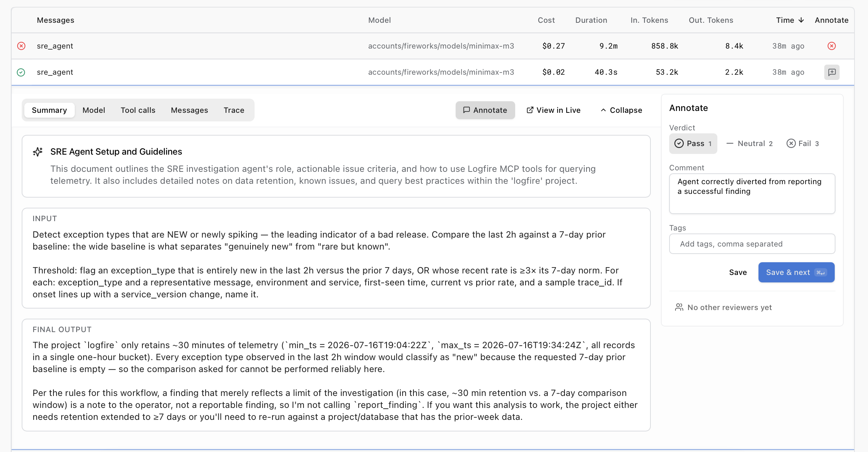Select the Neutral verdict
868x452 pixels.
(x=749, y=143)
